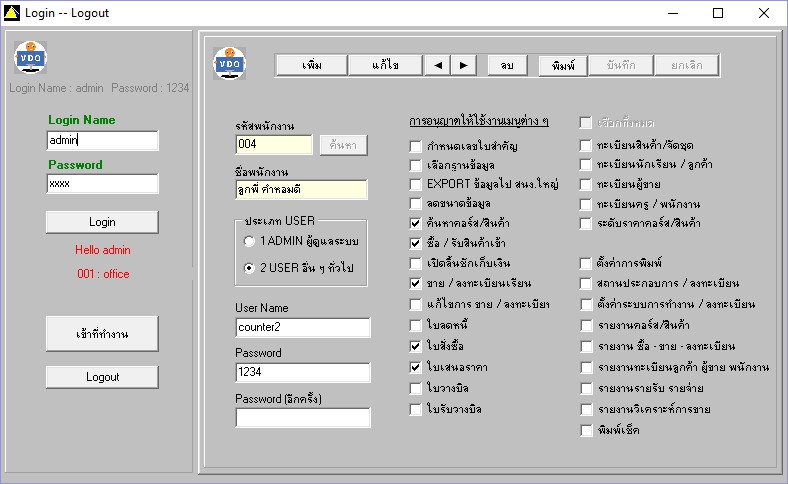The image size is (788, 484).
Task: Click the เพิ่ม (add) toolbar button
Action: click(x=312, y=65)
